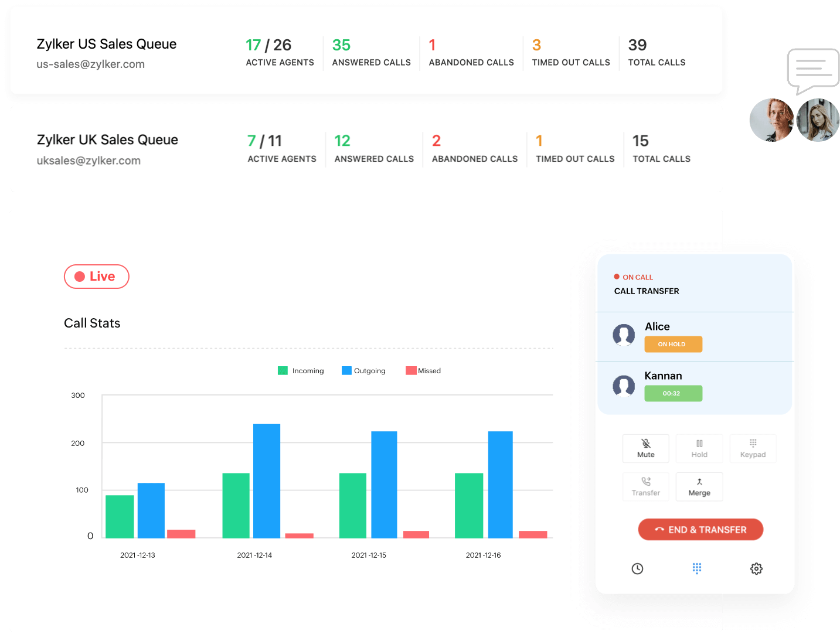Image resolution: width=840 pixels, height=641 pixels.
Task: Click Alice's contact avatar
Action: [x=624, y=335]
